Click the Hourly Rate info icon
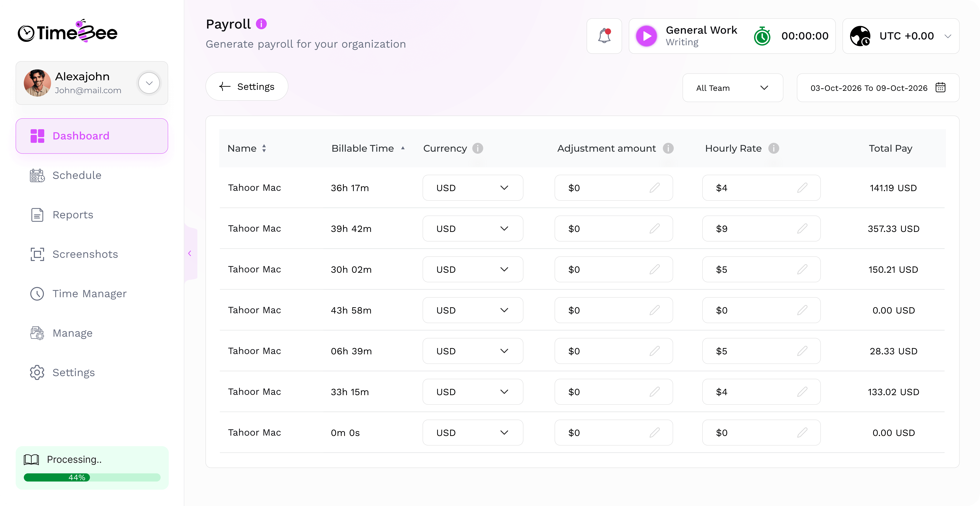Viewport: 980px width, 506px height. pyautogui.click(x=773, y=148)
